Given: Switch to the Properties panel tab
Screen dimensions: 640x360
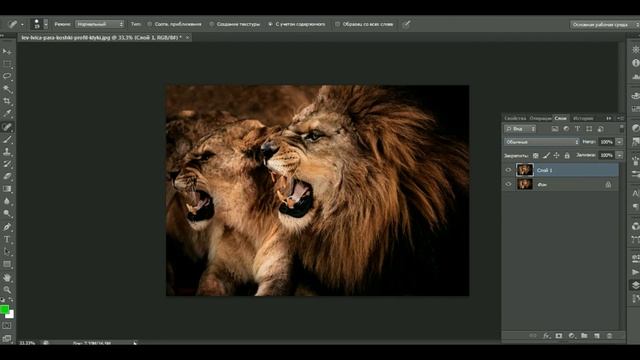Looking at the screenshot, I should [x=515, y=118].
